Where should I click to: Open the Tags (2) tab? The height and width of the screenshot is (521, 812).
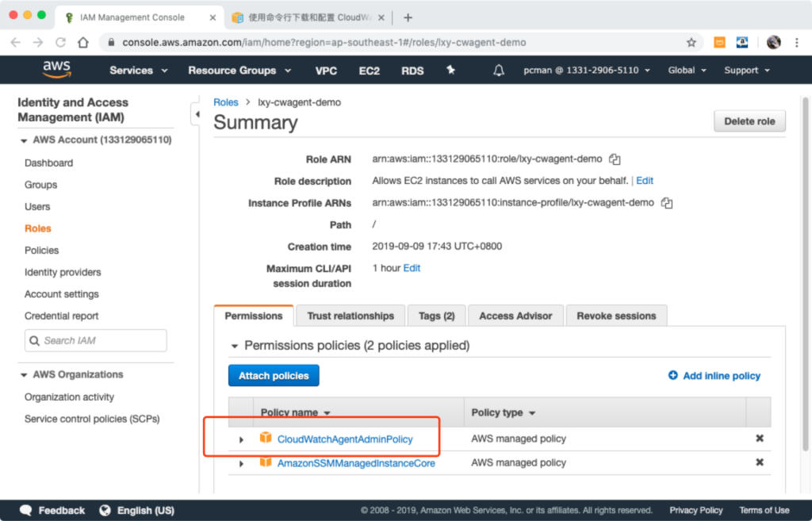437,316
